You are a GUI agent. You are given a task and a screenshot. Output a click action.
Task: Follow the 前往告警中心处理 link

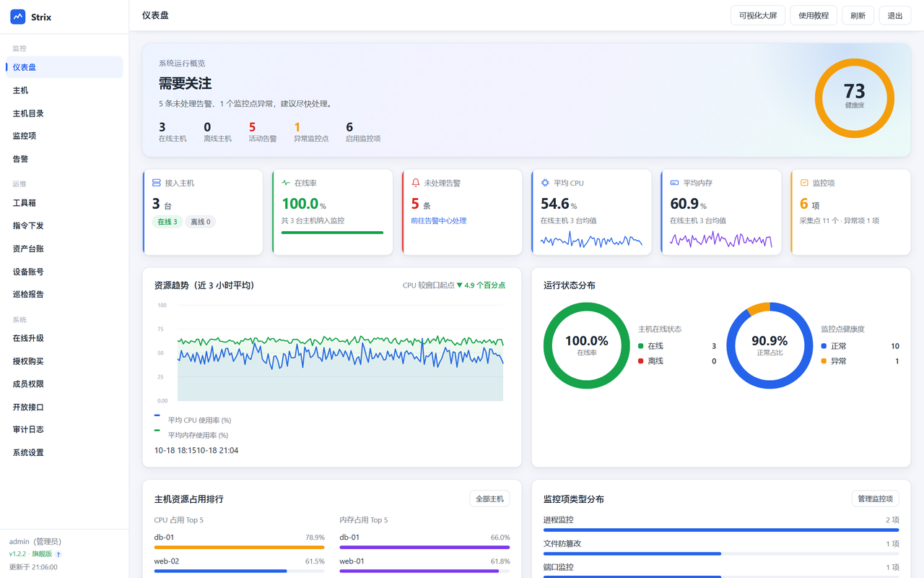tap(439, 220)
